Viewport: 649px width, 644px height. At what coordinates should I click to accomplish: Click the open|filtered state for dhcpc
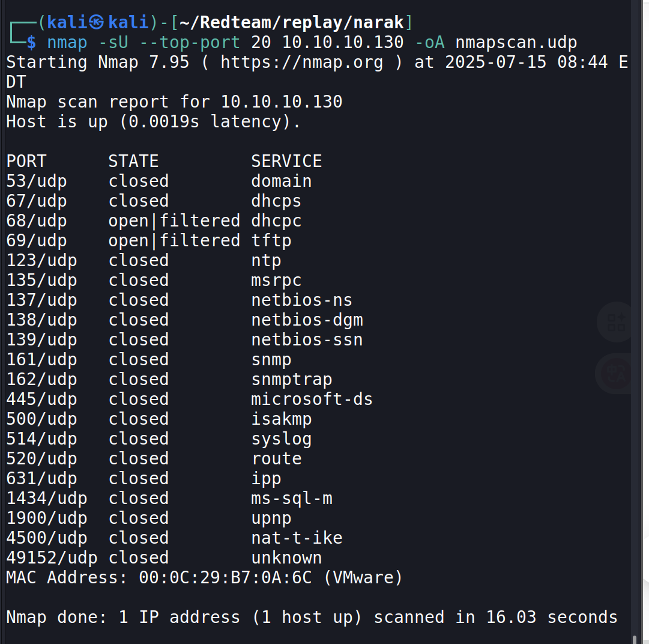pyautogui.click(x=174, y=220)
